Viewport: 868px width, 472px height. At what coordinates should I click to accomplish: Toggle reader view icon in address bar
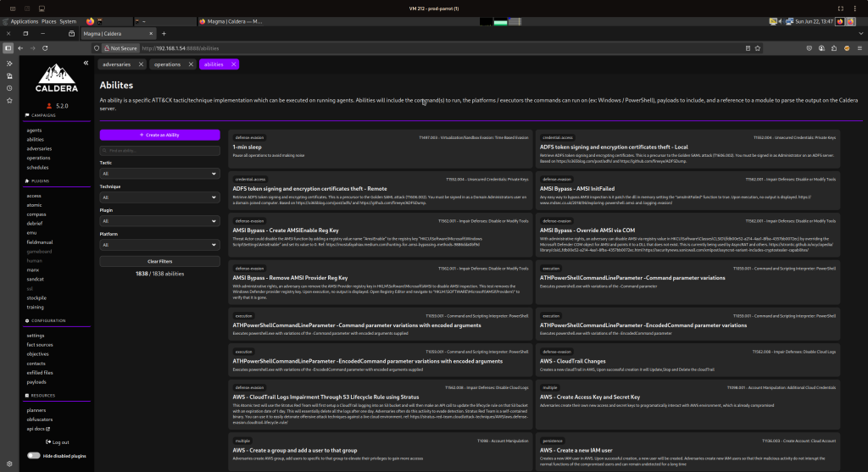(748, 48)
